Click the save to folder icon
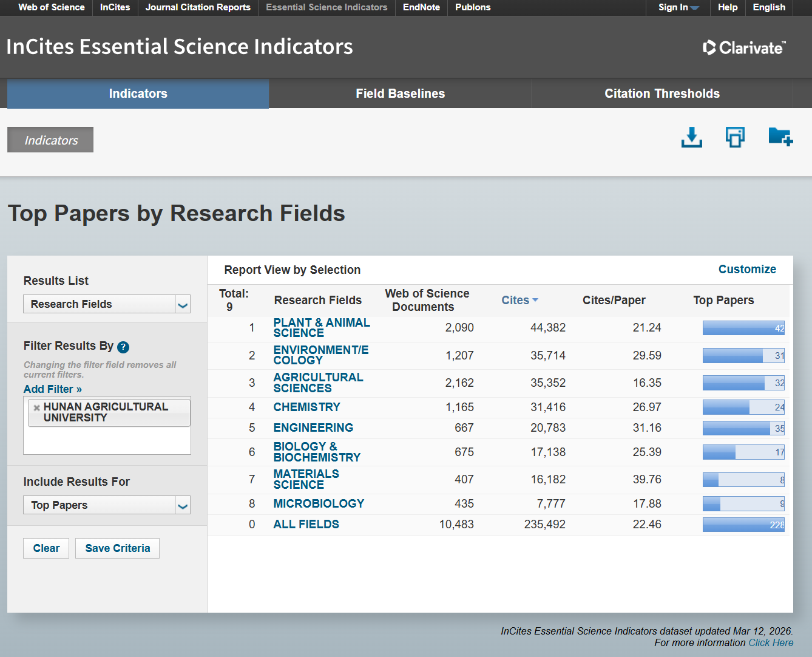The width and height of the screenshot is (812, 657). [x=780, y=137]
